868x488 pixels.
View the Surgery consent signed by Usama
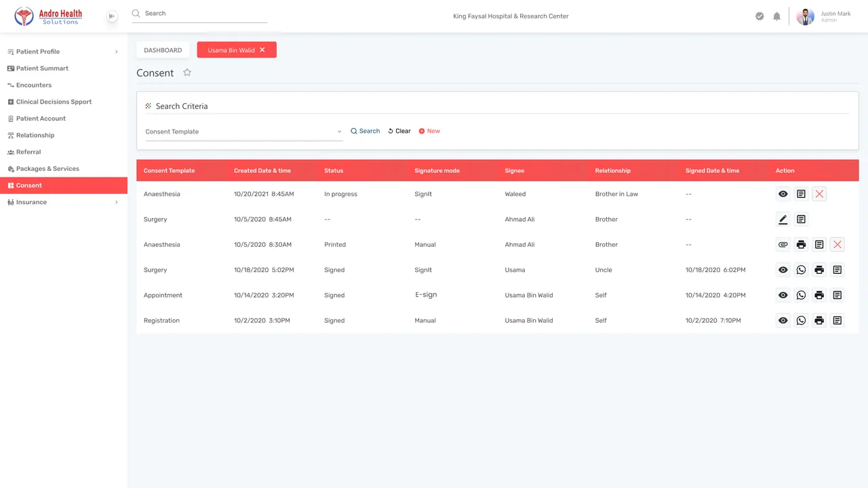click(x=783, y=270)
